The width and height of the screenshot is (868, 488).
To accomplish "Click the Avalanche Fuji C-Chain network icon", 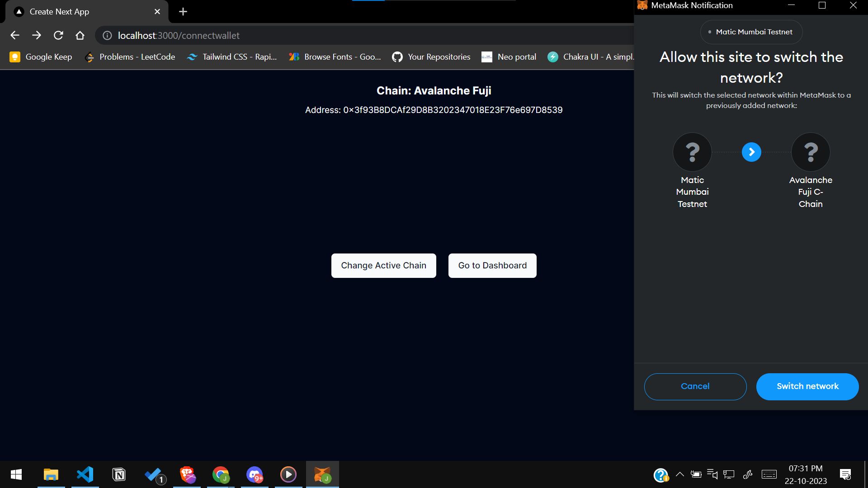I will point(810,151).
